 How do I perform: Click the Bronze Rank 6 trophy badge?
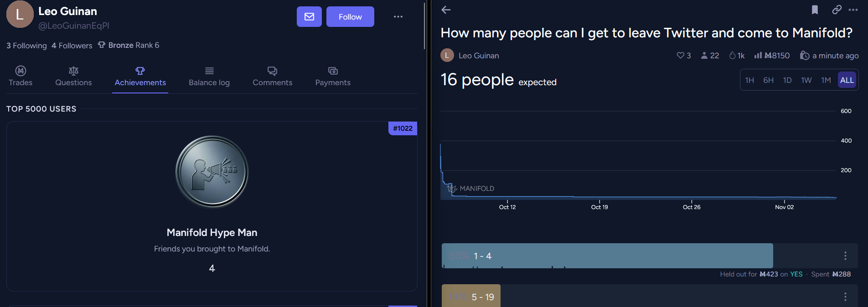point(129,45)
